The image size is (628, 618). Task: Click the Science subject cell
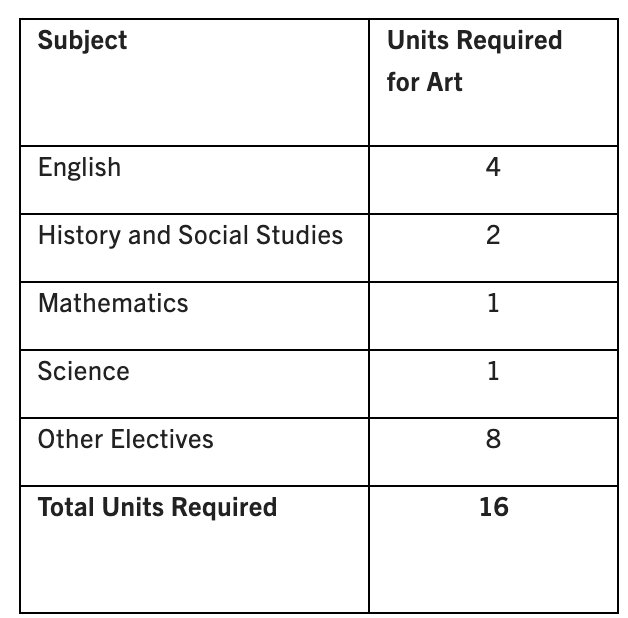click(84, 371)
